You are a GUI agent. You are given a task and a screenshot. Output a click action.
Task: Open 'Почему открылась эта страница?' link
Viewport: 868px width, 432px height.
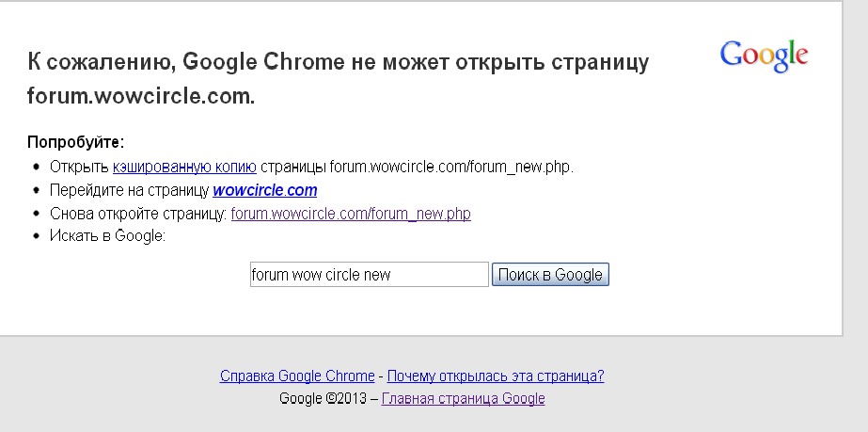(x=496, y=376)
